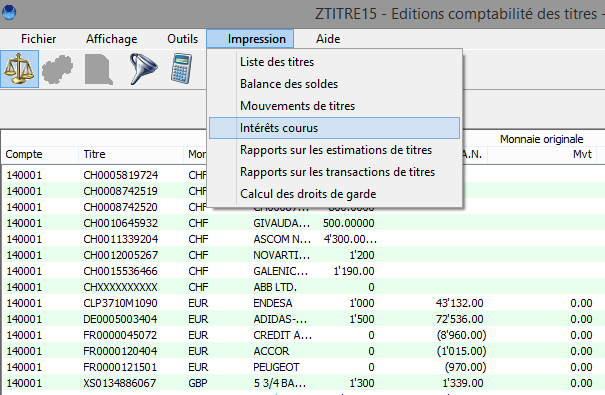Click the Monnaie originale group header

click(x=541, y=139)
